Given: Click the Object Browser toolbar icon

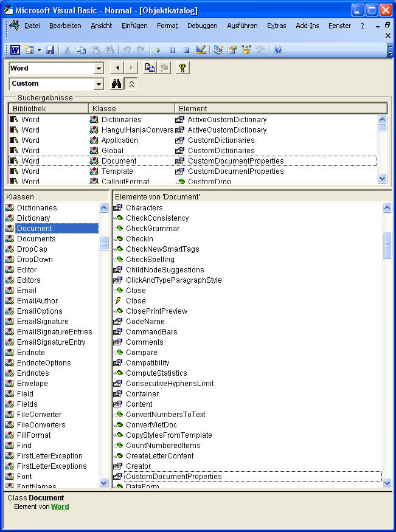Looking at the screenshot, I should coord(246,50).
